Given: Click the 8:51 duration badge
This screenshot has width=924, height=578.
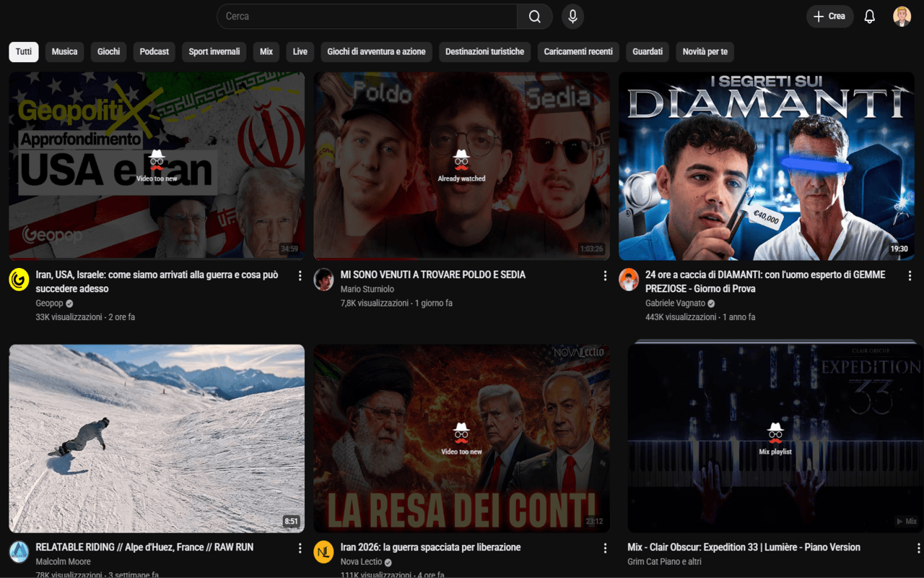Looking at the screenshot, I should pos(291,522).
